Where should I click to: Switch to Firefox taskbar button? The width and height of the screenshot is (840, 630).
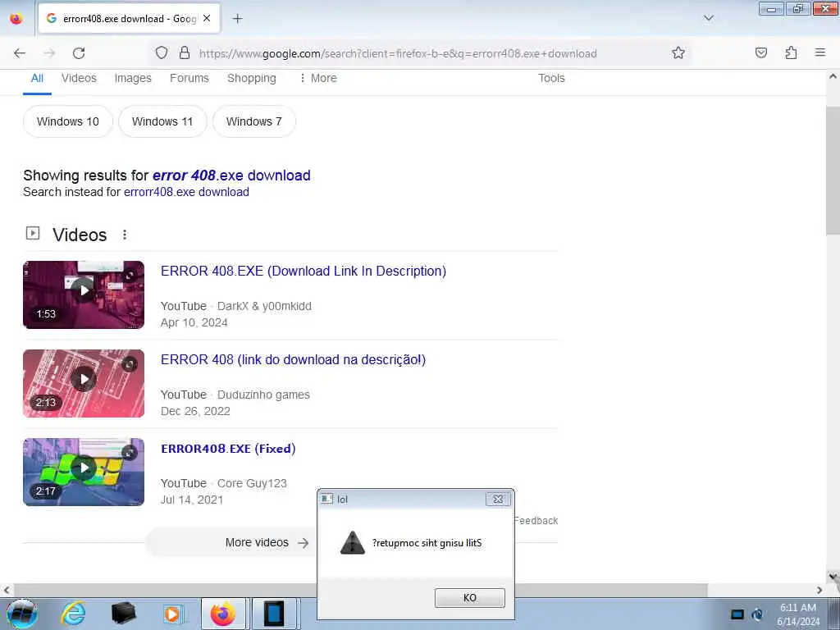pyautogui.click(x=223, y=614)
